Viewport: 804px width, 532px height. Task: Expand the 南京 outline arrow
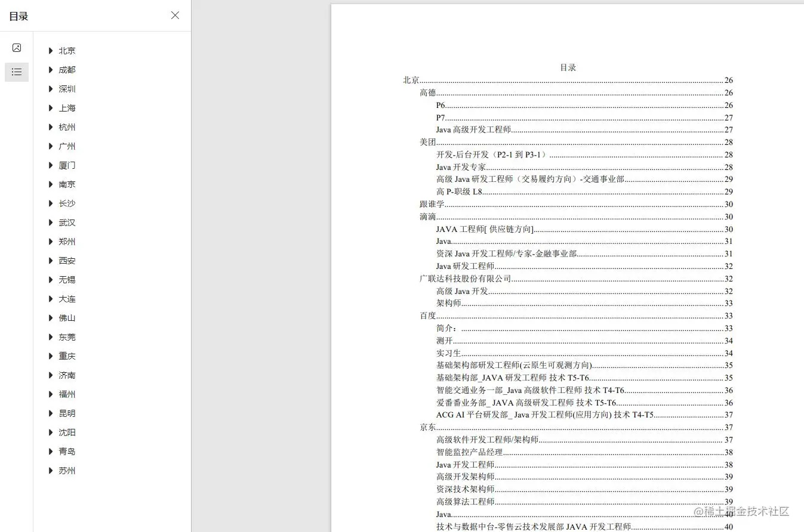[x=51, y=184]
